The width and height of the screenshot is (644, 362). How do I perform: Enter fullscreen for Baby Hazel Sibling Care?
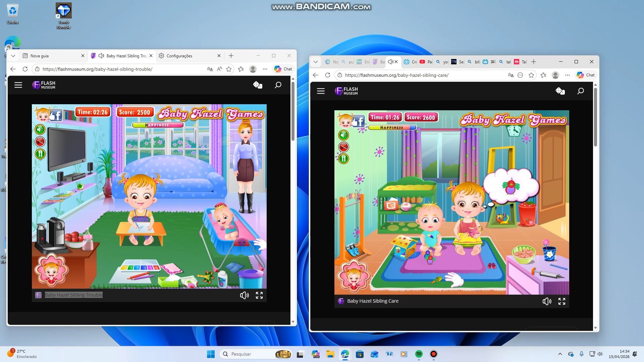[561, 301]
